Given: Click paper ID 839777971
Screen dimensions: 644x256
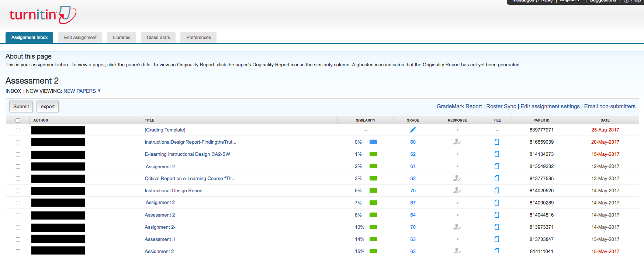Looking at the screenshot, I should pos(541,130).
